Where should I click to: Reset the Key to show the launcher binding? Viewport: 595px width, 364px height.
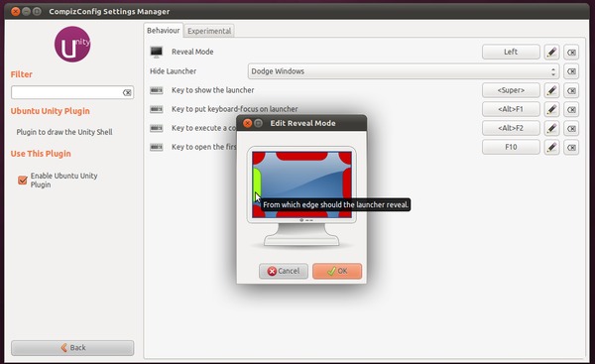pos(571,90)
